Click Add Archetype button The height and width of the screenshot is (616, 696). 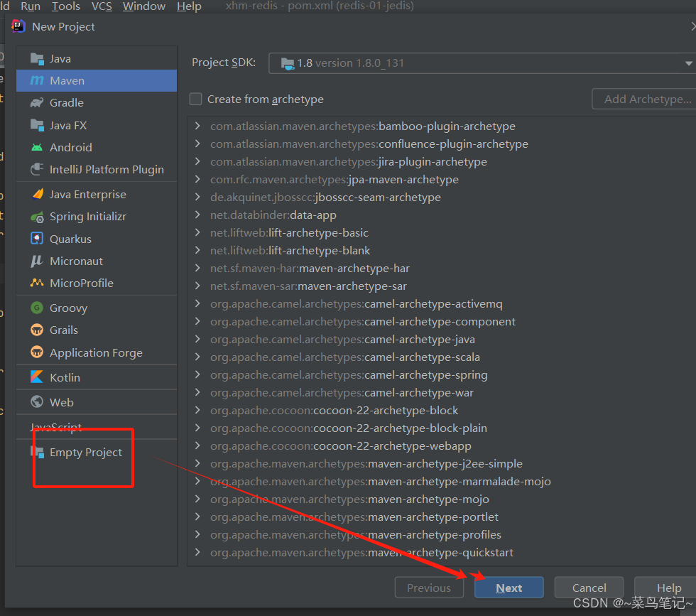(x=645, y=99)
